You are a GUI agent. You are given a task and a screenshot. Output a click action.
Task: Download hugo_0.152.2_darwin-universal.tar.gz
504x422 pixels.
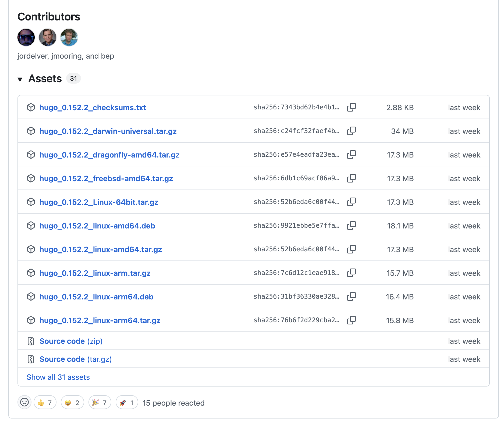point(108,131)
